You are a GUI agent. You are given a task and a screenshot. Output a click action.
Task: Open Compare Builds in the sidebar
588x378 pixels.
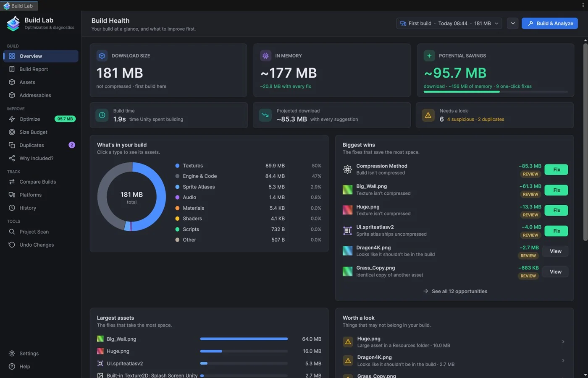[41, 182]
